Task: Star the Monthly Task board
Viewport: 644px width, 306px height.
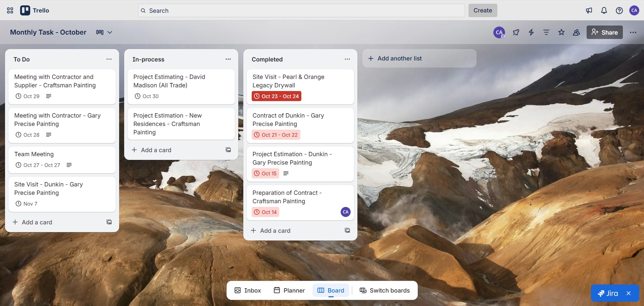Action: pyautogui.click(x=561, y=32)
